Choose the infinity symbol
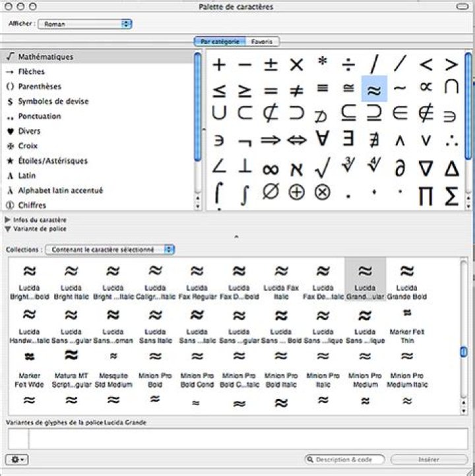This screenshot has width=475, height=476. pos(270,169)
